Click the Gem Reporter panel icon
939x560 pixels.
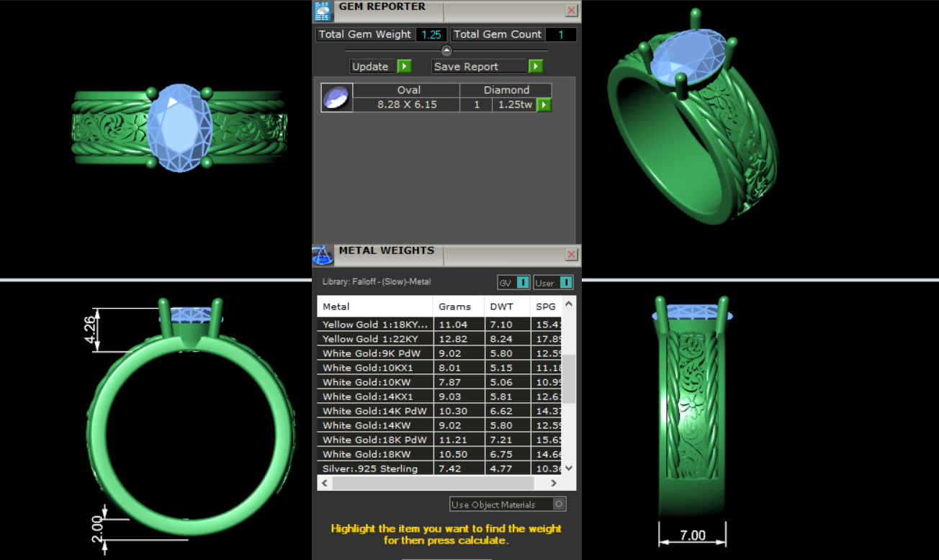[323, 11]
